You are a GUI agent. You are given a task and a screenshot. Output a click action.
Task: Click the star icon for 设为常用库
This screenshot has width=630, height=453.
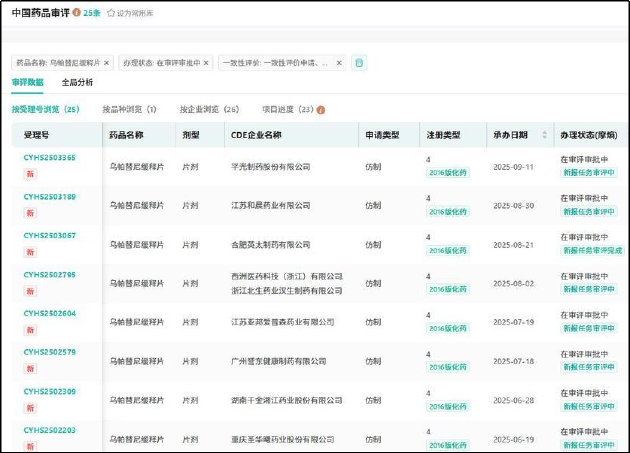coord(111,13)
